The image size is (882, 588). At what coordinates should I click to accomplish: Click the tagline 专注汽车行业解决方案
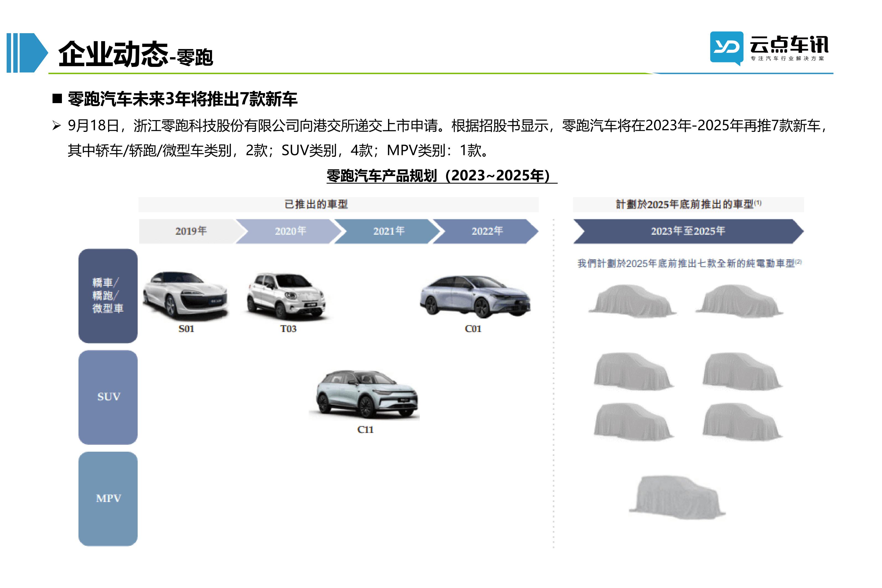click(x=787, y=59)
